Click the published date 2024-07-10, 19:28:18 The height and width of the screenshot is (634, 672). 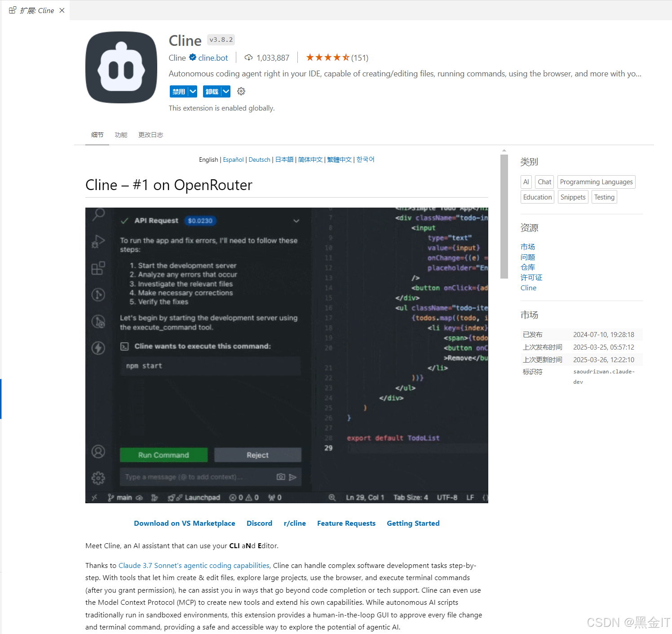pos(604,335)
